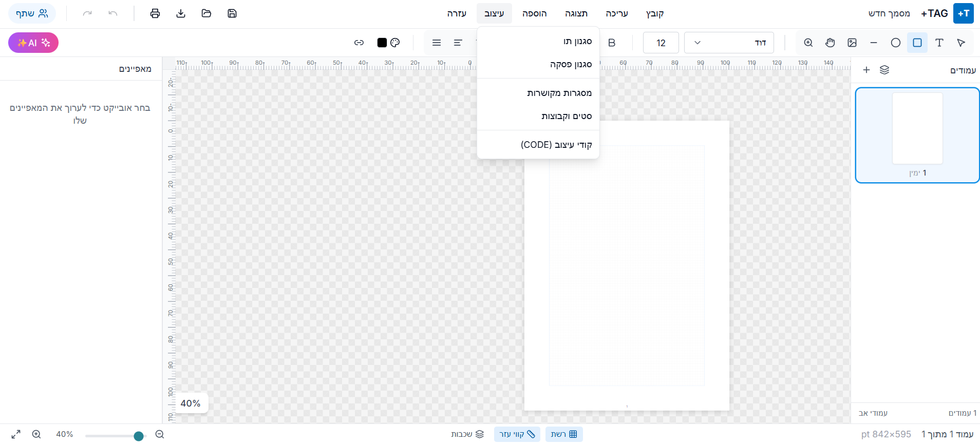980x444 pixels.
Task: Click the left-align text icon
Action: pyautogui.click(x=458, y=43)
